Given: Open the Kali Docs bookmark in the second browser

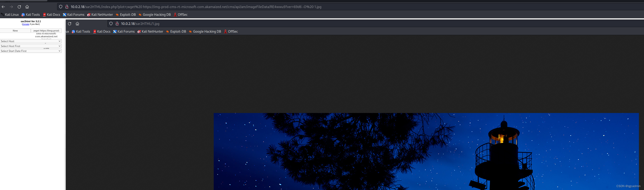Looking at the screenshot, I should (x=102, y=31).
